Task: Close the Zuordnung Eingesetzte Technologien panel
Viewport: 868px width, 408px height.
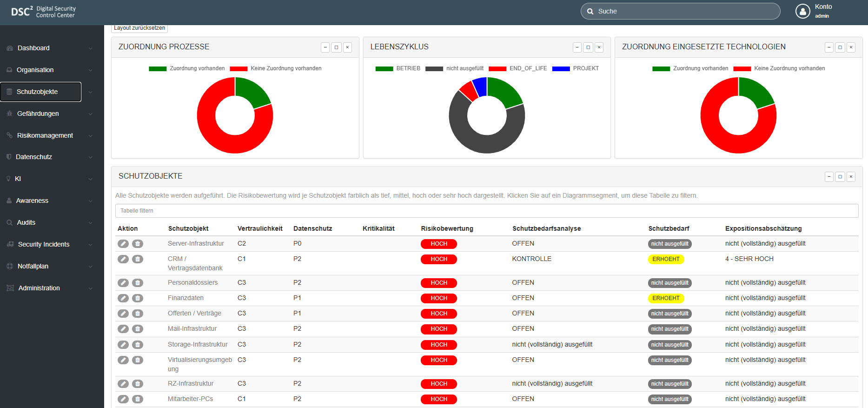Action: (851, 47)
